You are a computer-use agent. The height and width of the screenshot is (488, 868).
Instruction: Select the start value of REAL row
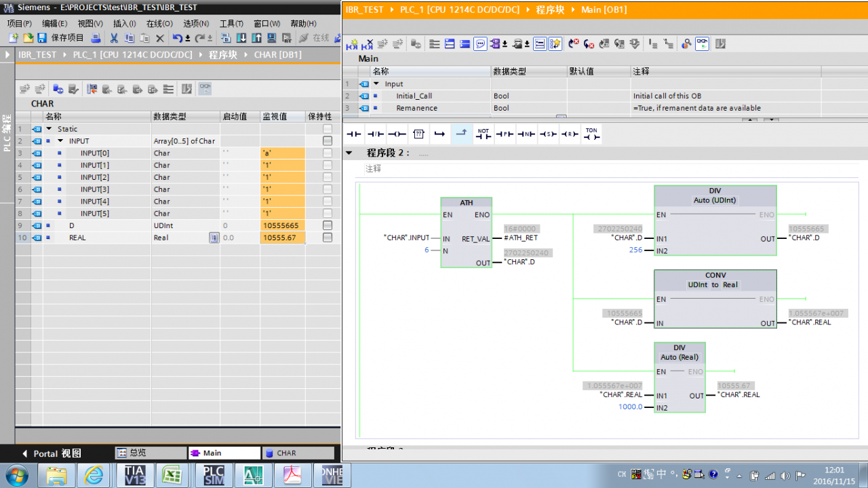[x=239, y=238]
